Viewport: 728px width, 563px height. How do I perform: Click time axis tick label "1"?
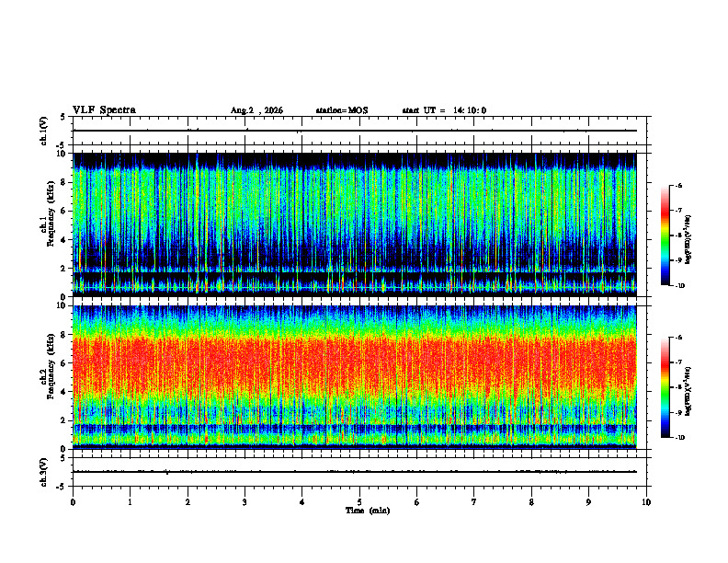point(130,502)
